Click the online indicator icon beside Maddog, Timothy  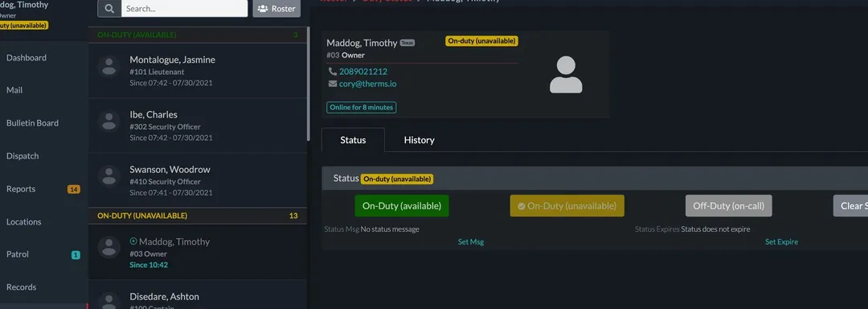[x=133, y=241]
